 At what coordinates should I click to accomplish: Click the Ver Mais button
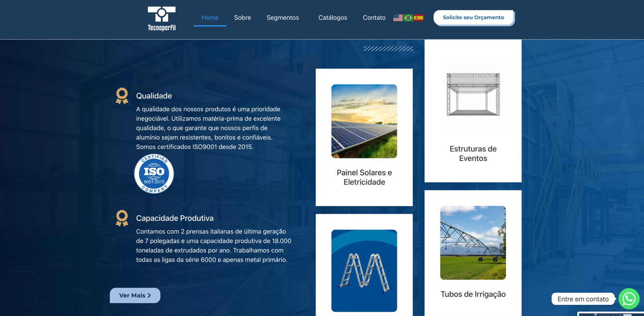[x=135, y=295]
